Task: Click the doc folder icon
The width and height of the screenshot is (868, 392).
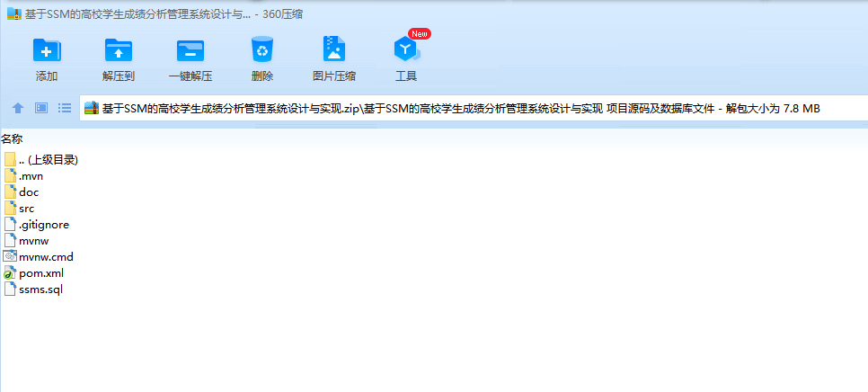Action: (x=10, y=192)
